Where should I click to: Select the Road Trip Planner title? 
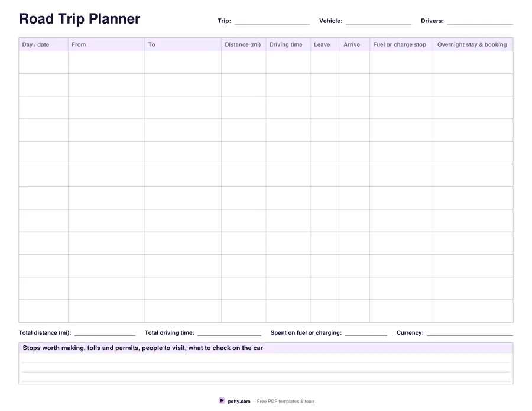point(79,19)
